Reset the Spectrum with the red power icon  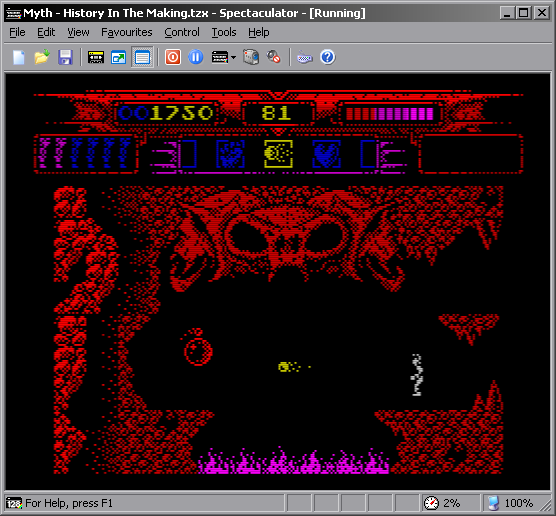pyautogui.click(x=173, y=57)
